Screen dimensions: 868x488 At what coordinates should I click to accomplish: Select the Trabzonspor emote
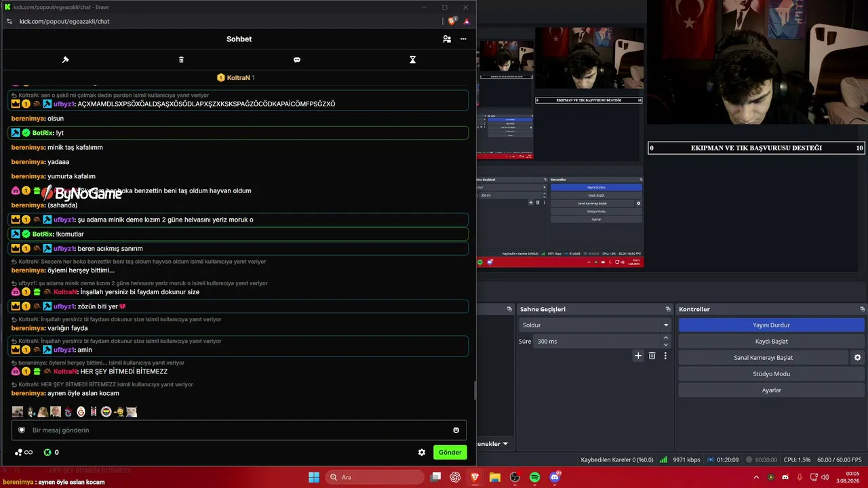point(68,411)
